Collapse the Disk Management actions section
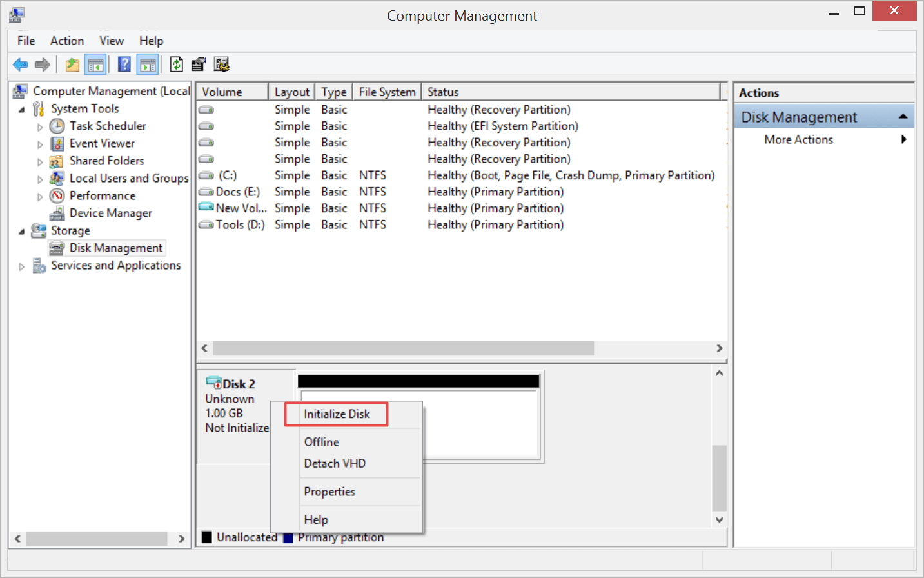924x578 pixels. point(903,117)
